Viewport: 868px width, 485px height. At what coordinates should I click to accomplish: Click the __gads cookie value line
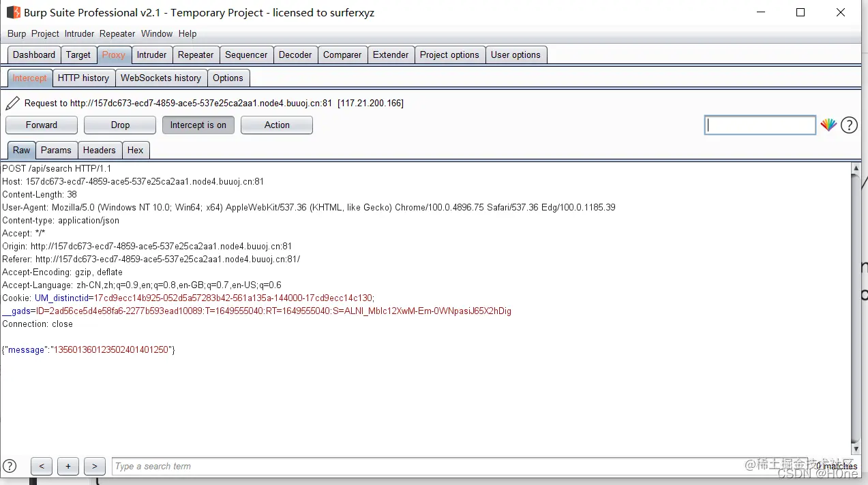[x=256, y=311]
